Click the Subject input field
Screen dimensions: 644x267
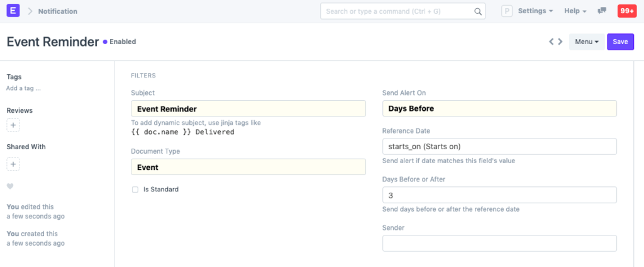(x=248, y=108)
